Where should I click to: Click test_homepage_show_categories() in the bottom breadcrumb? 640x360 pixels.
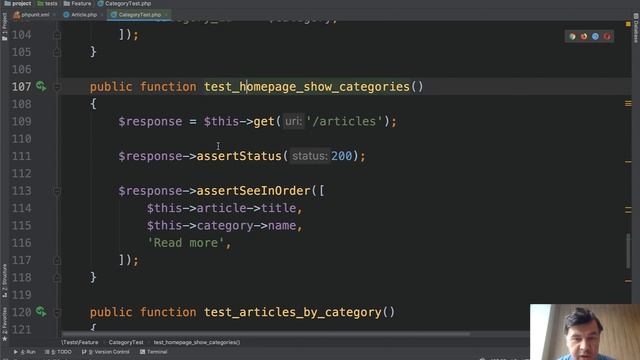pyautogui.click(x=197, y=342)
